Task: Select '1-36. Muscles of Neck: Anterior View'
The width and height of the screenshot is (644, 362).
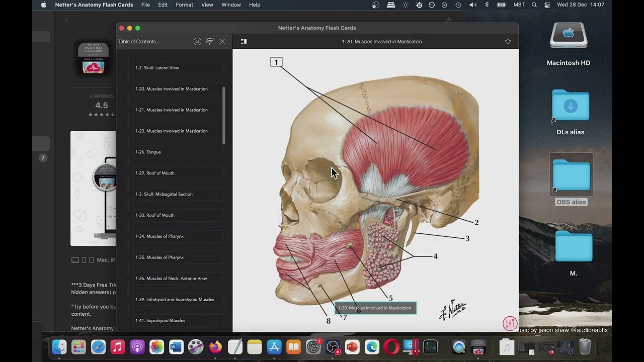Action: 179,279
